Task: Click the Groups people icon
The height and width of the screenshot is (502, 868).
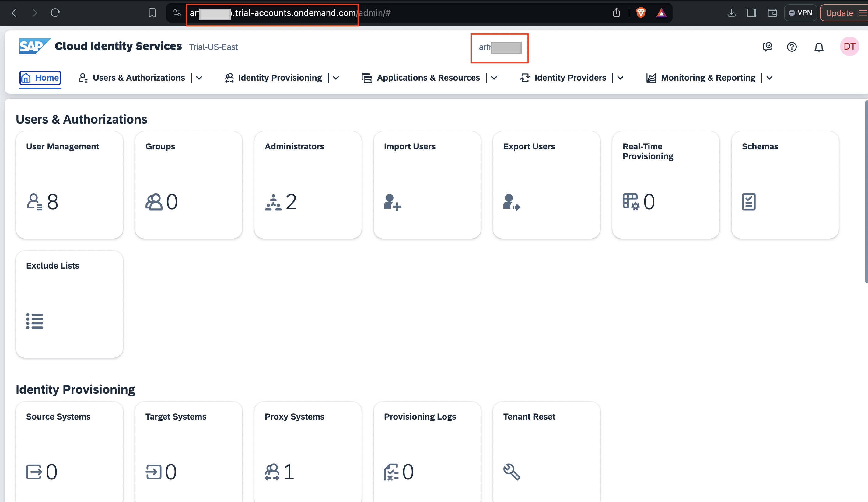Action: click(154, 202)
